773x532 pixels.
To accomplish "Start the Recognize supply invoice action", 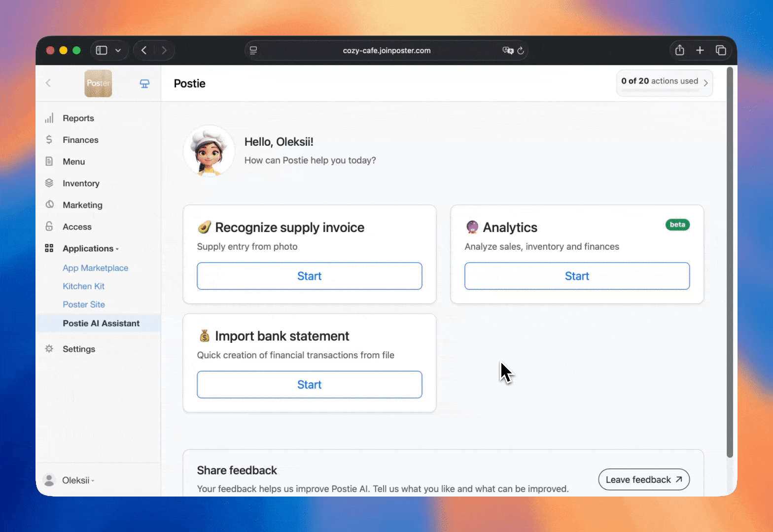I will tap(309, 276).
